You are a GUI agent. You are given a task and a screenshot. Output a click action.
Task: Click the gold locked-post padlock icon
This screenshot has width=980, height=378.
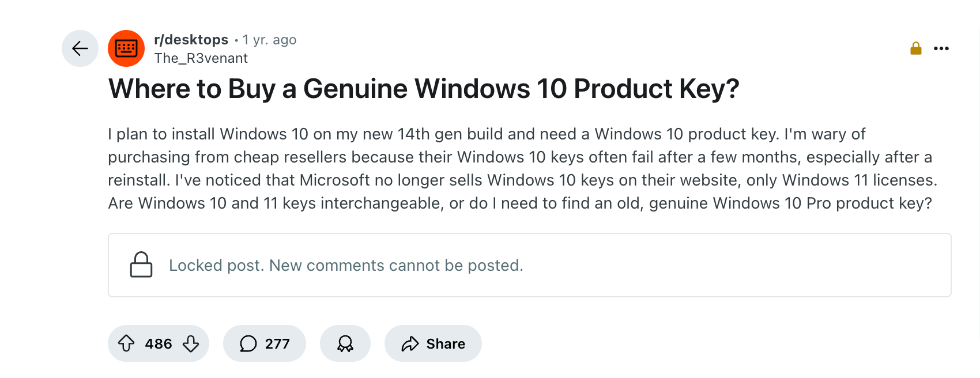pyautogui.click(x=916, y=48)
